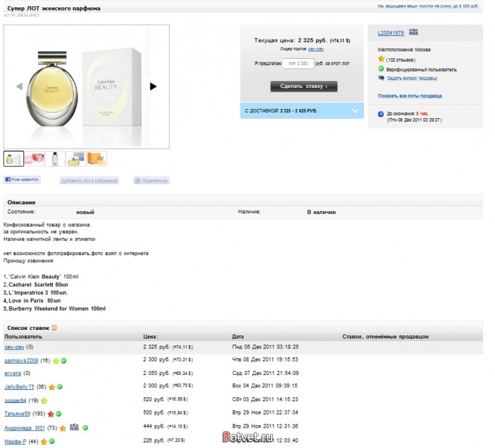Click the 'Ставки, отменённые продавцом' column header
495x448 pixels.
(x=385, y=337)
